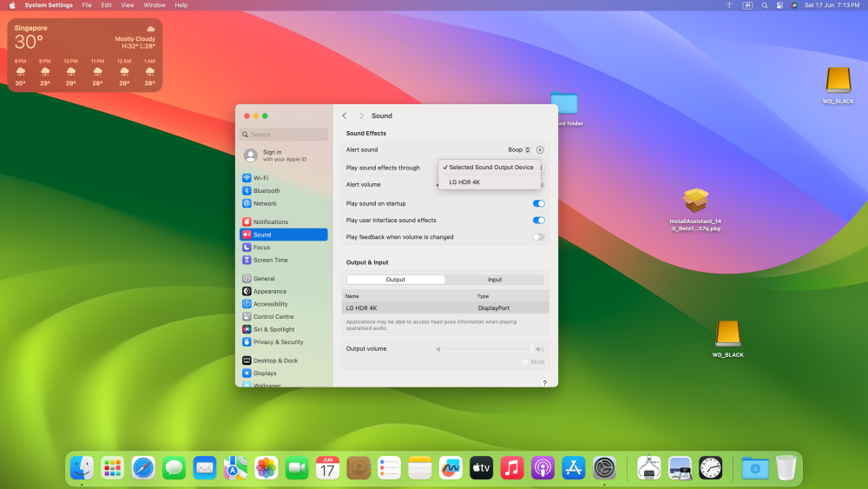The height and width of the screenshot is (489, 868).
Task: Click the Output volume slider
Action: pos(488,349)
